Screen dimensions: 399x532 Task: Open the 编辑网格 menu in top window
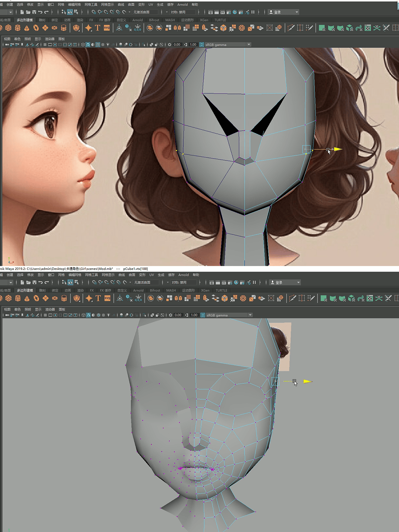click(74, 5)
